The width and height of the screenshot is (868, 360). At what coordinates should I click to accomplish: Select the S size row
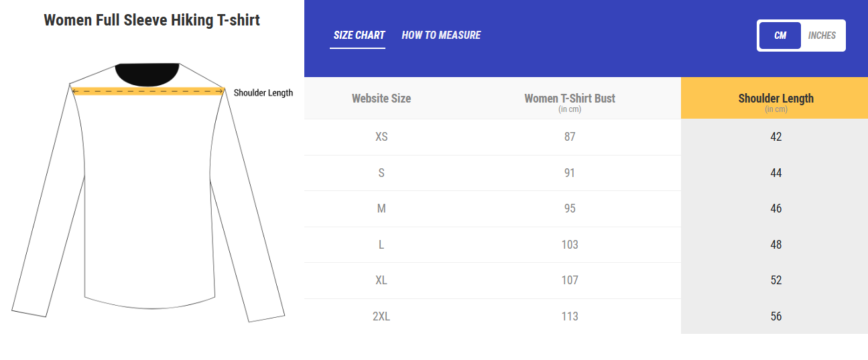pos(586,173)
